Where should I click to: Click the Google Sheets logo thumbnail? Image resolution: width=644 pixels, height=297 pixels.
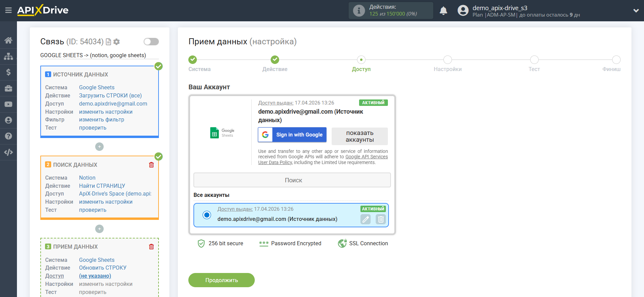222,133
